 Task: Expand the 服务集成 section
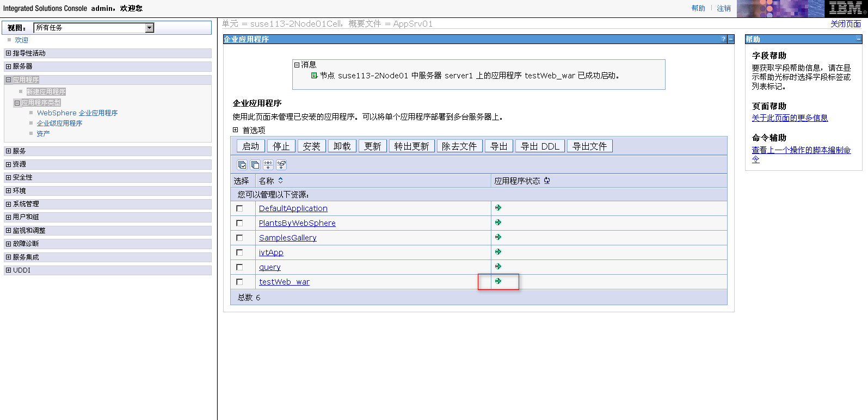point(8,257)
